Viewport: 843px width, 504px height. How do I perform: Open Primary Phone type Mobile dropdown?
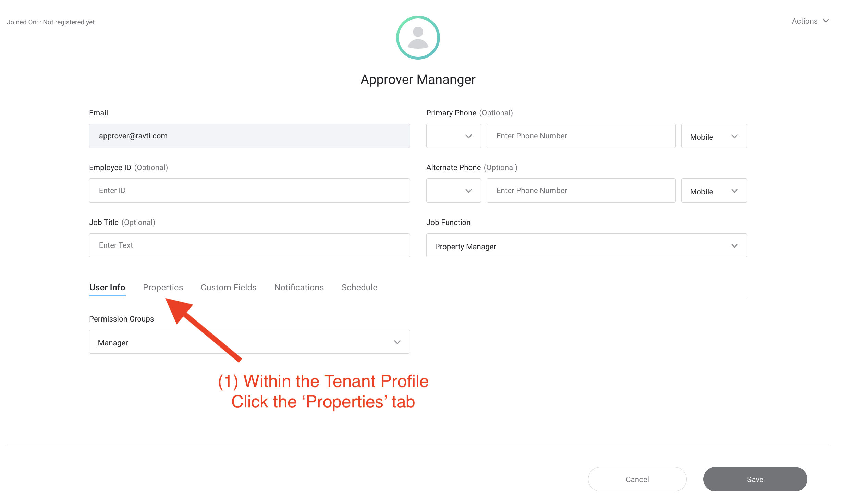(x=714, y=136)
